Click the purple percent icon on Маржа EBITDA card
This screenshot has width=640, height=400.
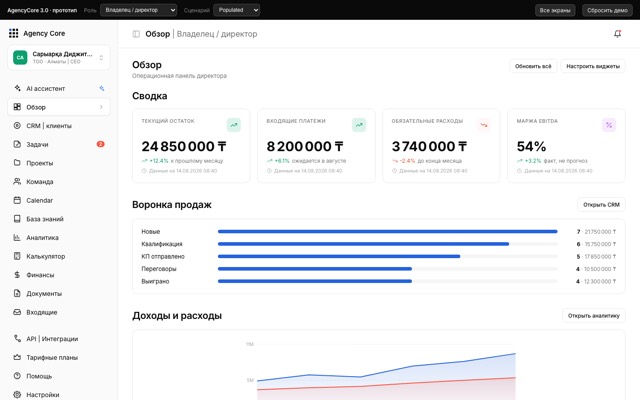(x=609, y=125)
